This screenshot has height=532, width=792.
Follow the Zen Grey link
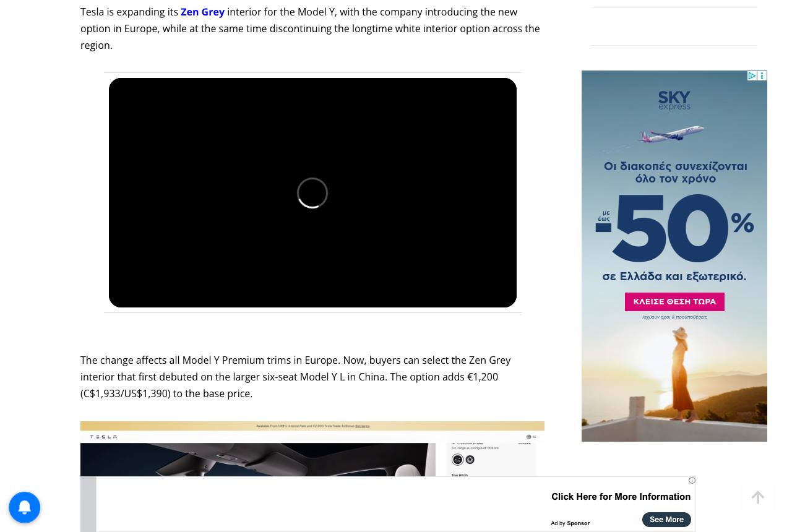202,12
